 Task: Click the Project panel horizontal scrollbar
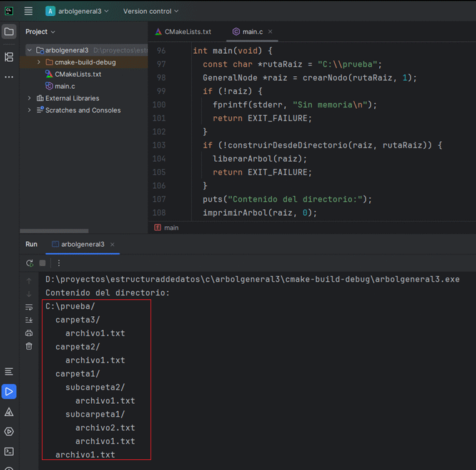coord(54,231)
